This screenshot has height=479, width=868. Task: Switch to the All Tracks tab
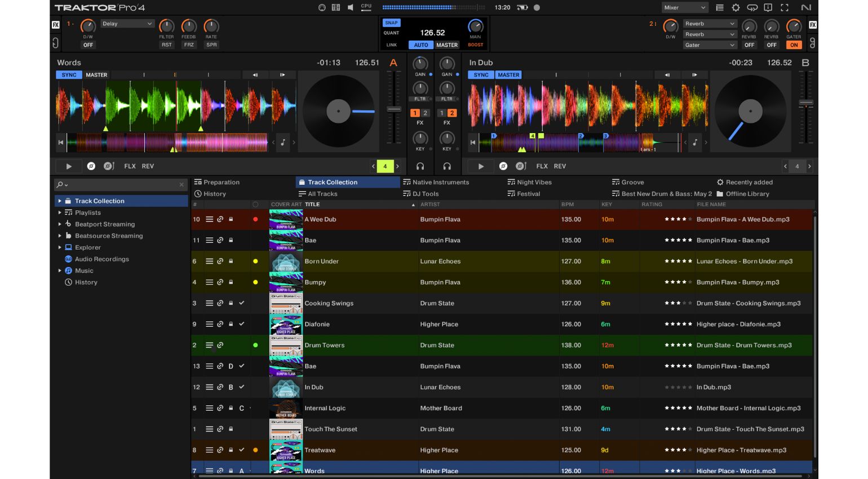tap(321, 193)
